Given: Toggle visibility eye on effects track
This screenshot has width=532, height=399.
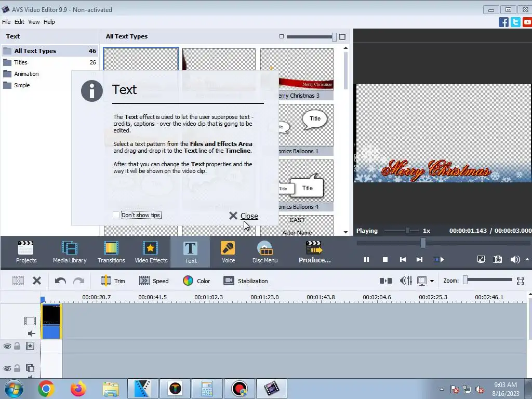Looking at the screenshot, I should [7, 346].
